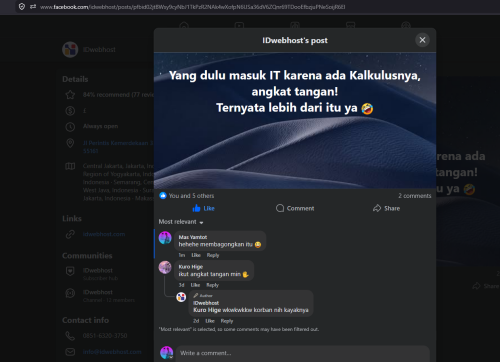Open the IDwebhost page logo in background

coord(70,50)
